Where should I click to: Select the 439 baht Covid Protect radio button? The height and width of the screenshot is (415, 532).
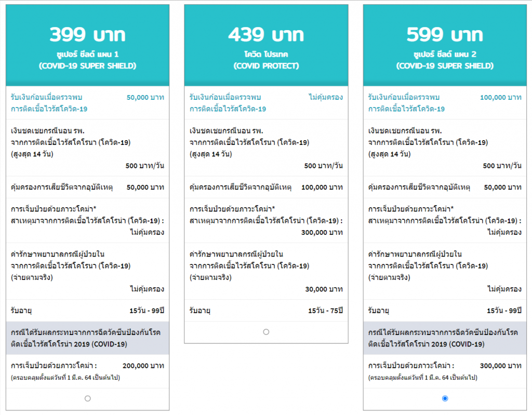(266, 332)
